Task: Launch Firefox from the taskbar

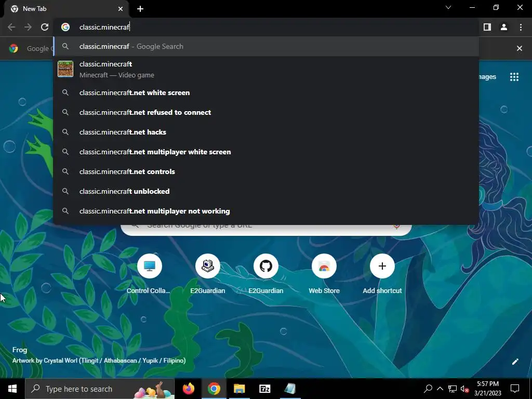Action: pos(188,389)
